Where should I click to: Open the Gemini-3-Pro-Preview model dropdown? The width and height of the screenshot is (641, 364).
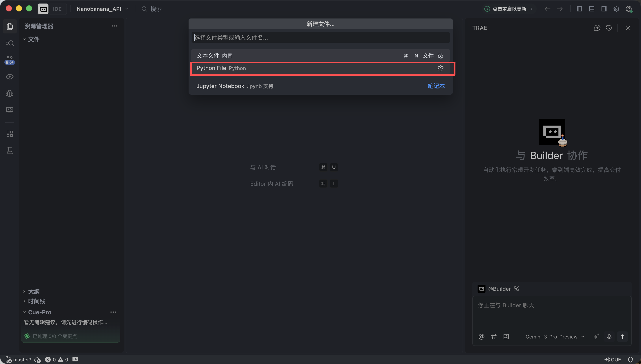555,336
